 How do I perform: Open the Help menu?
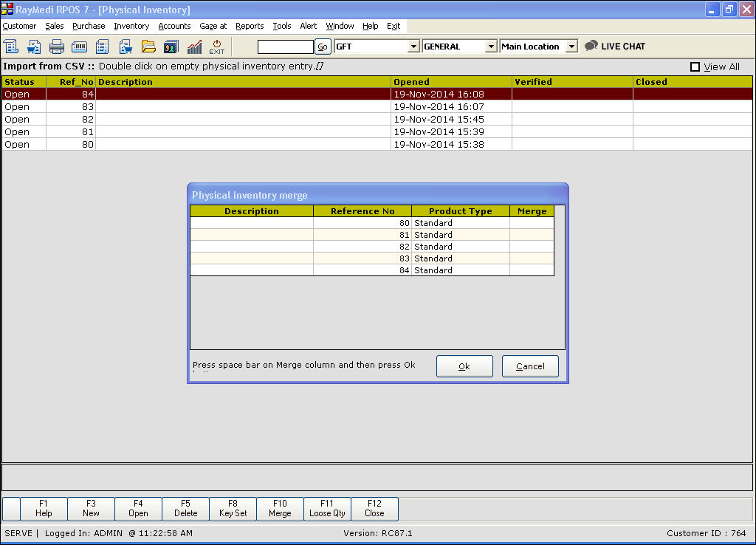coord(371,26)
